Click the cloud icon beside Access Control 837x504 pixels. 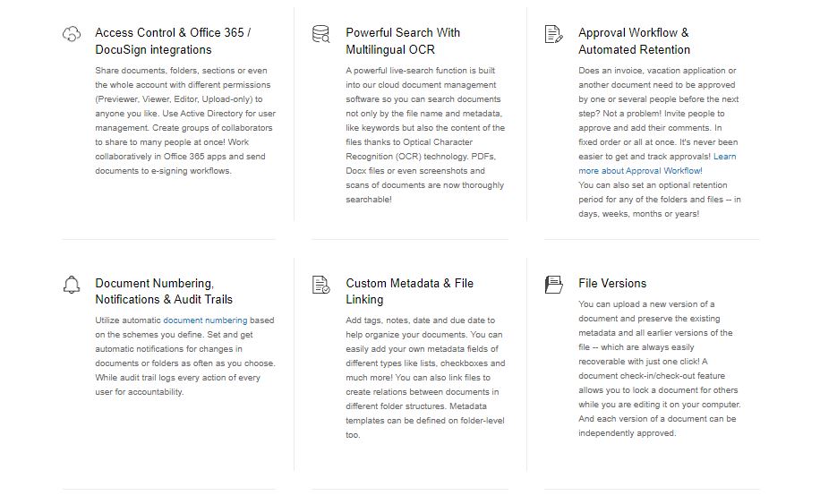pyautogui.click(x=72, y=34)
